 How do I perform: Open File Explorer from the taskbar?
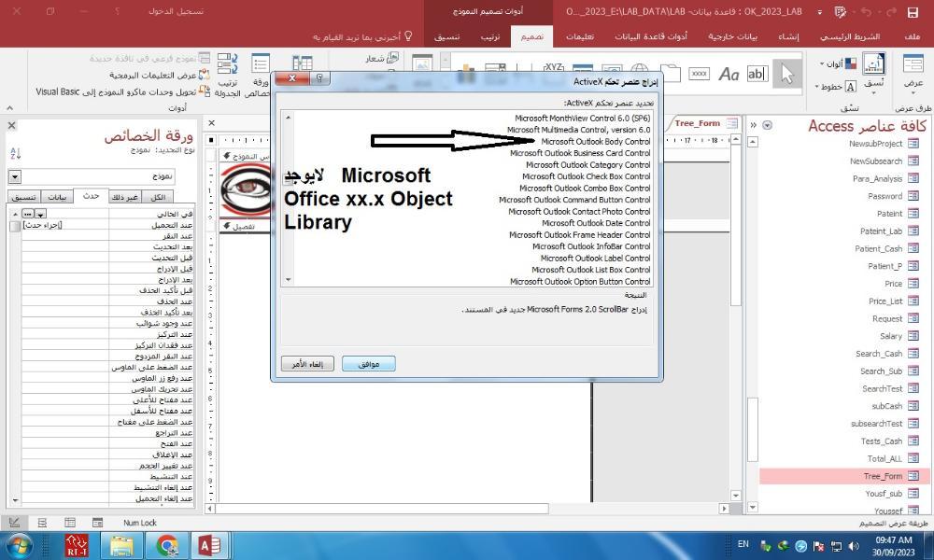pos(121,545)
